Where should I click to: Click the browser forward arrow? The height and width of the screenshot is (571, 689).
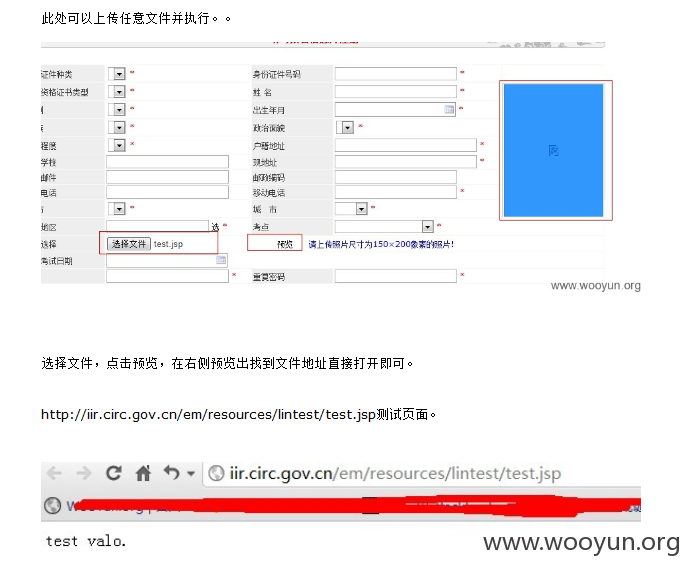pyautogui.click(x=83, y=473)
